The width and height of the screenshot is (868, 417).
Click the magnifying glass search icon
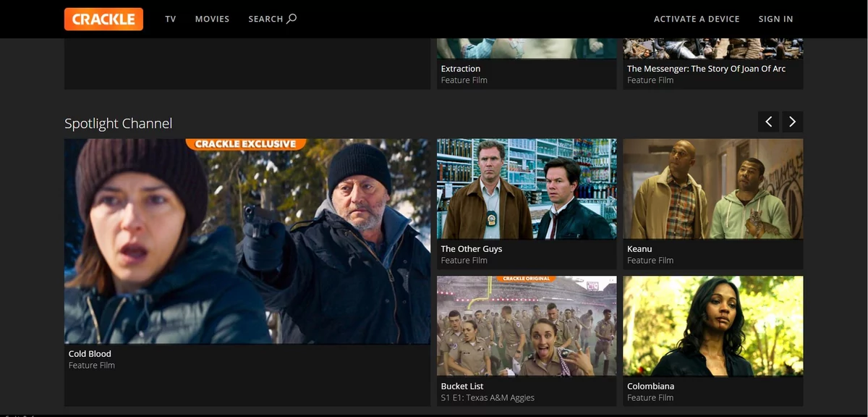(292, 19)
